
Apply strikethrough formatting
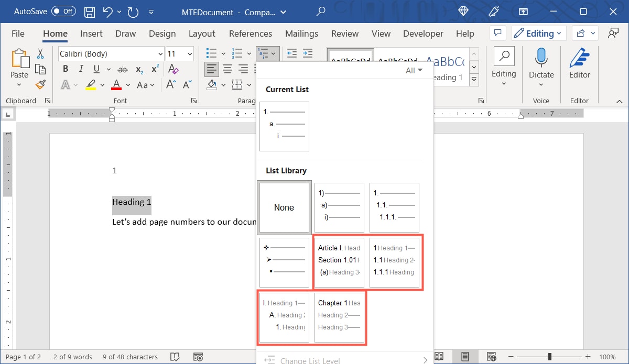click(x=122, y=69)
